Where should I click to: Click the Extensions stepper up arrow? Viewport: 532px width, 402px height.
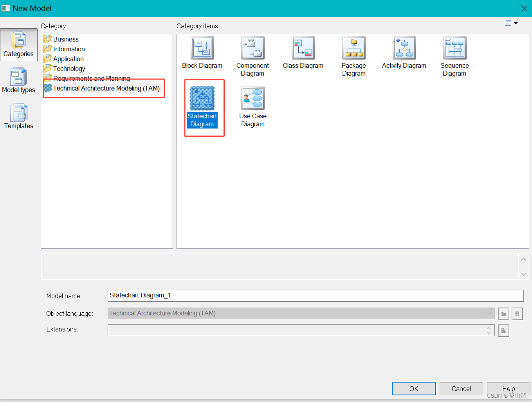[489, 328]
